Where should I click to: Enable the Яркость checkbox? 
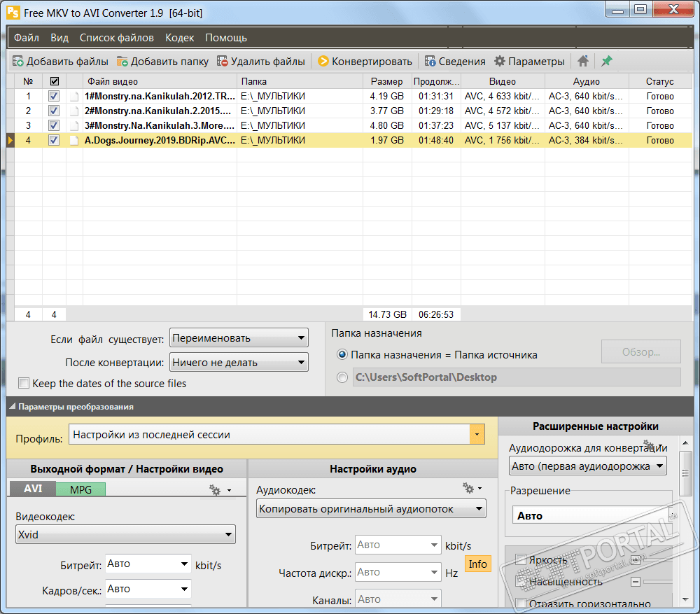(521, 559)
